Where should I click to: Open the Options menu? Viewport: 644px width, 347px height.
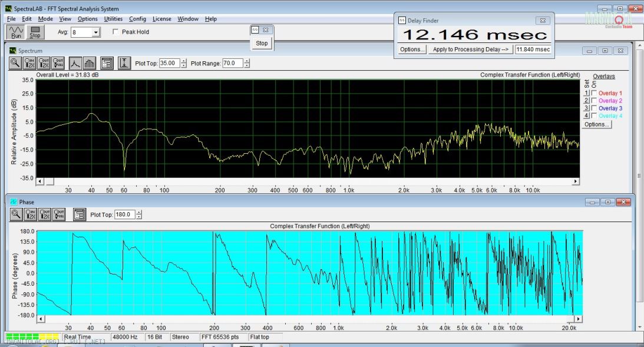coord(87,18)
